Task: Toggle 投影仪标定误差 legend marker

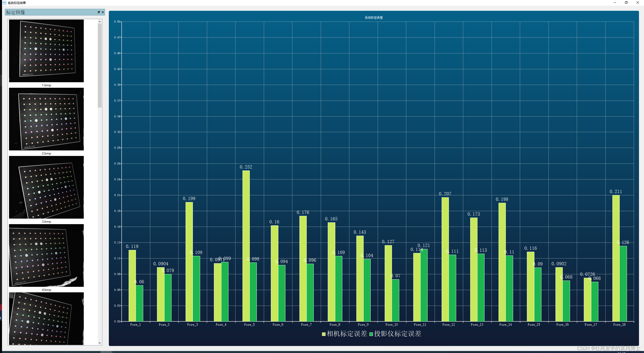Action: coord(371,334)
